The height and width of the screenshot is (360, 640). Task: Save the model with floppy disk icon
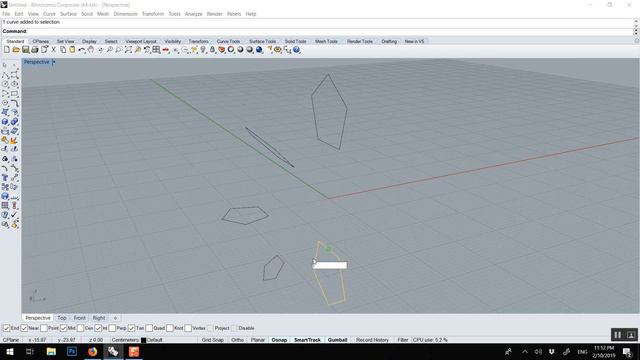point(25,50)
